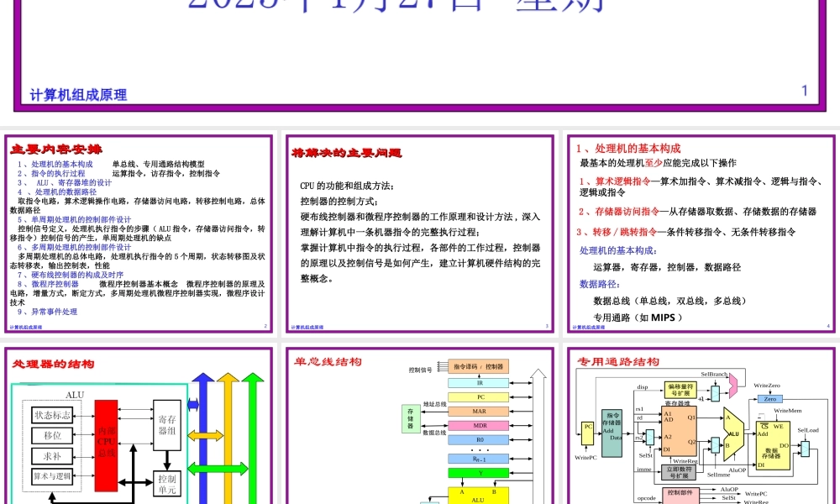The image size is (840, 504).
Task: Click the 寄存器组 box
Action: tap(167, 425)
